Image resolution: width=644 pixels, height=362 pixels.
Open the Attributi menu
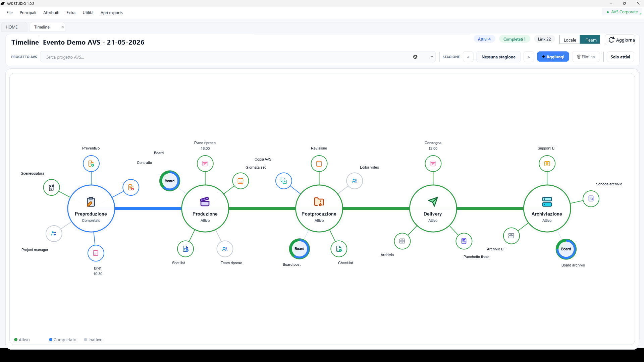(51, 13)
